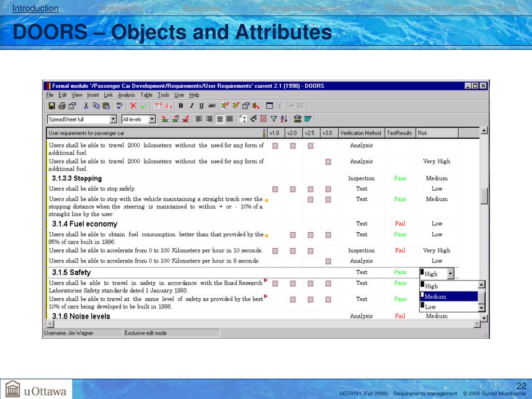Select High in the open Risk list
The height and width of the screenshot is (399, 532).
click(449, 286)
